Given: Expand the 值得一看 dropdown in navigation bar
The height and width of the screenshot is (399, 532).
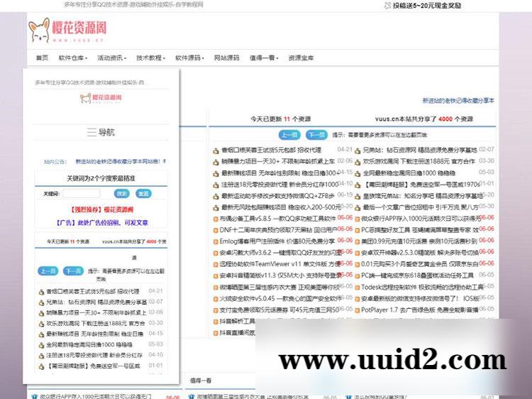Looking at the screenshot, I should point(264,58).
